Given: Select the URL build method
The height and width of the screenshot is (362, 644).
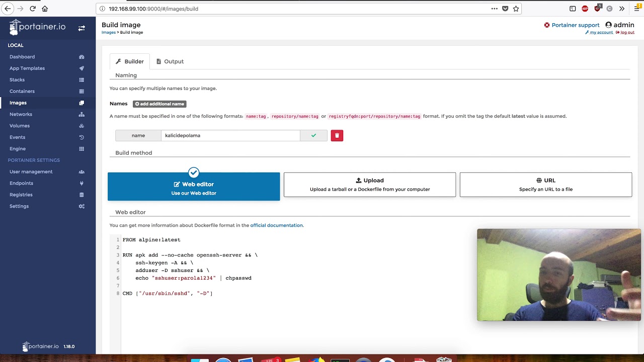Looking at the screenshot, I should pyautogui.click(x=546, y=185).
